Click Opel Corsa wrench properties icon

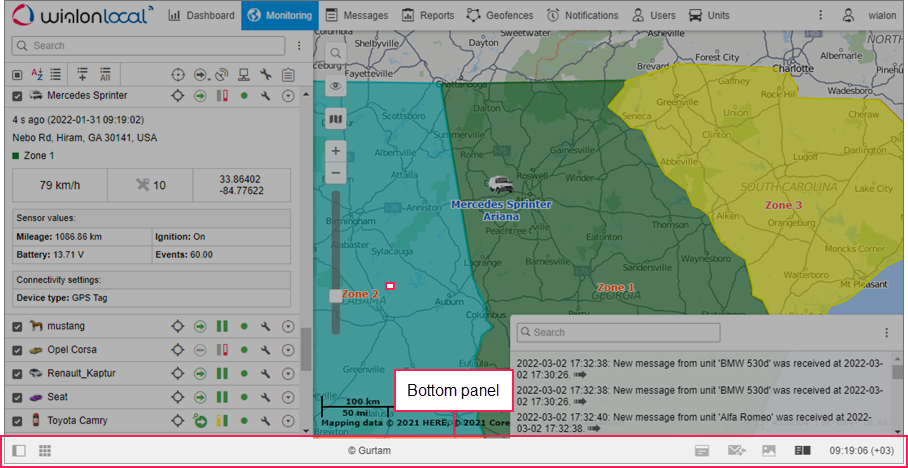(x=265, y=350)
